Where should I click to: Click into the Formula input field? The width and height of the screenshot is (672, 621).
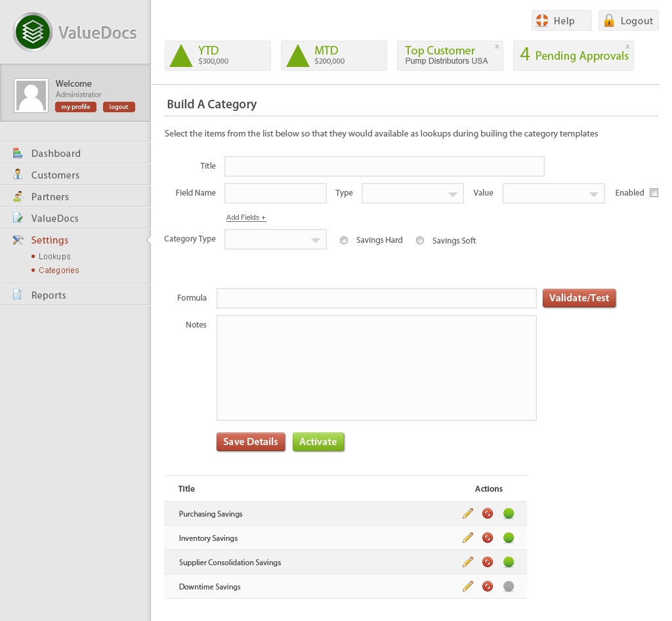pos(377,298)
